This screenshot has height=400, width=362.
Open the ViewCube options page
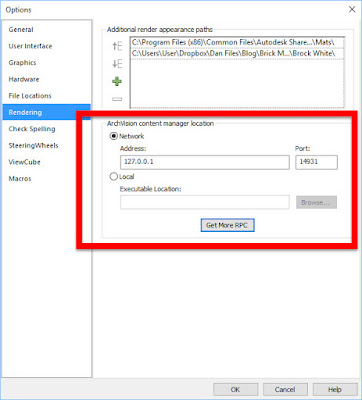[46, 162]
